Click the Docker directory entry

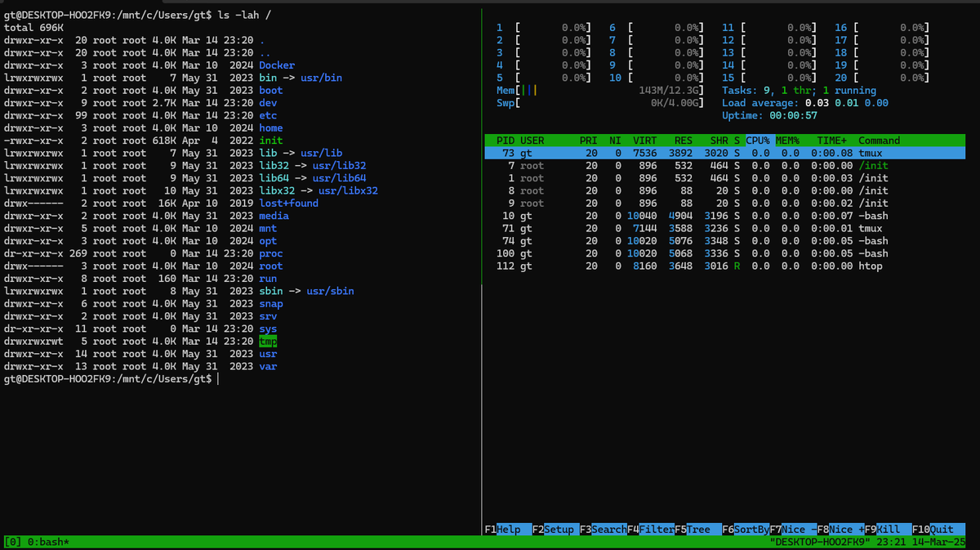277,65
